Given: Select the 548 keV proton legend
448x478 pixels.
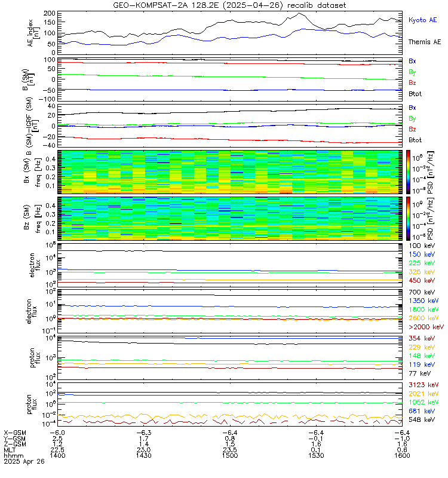Looking at the screenshot, I should click(422, 420).
